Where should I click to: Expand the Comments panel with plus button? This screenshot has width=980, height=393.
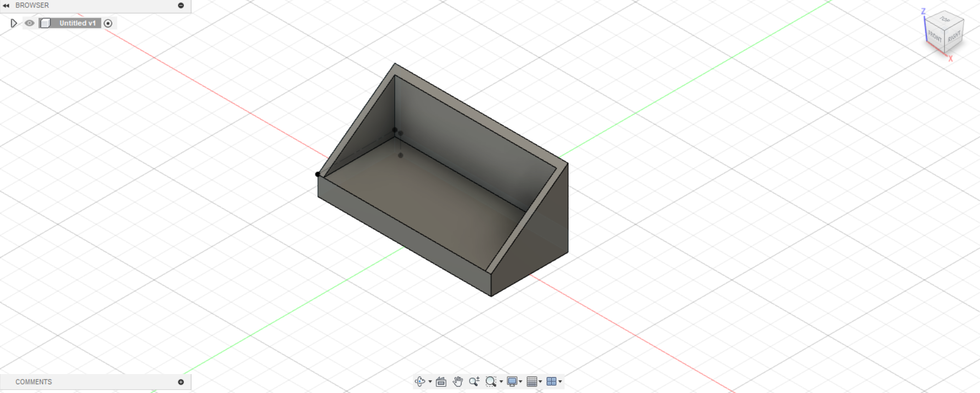pos(181,382)
